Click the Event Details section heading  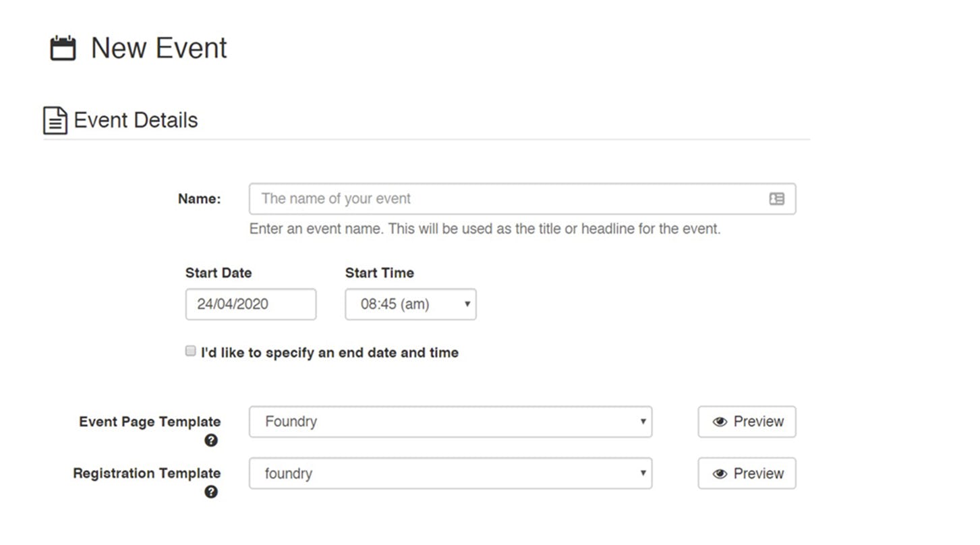[x=136, y=121]
